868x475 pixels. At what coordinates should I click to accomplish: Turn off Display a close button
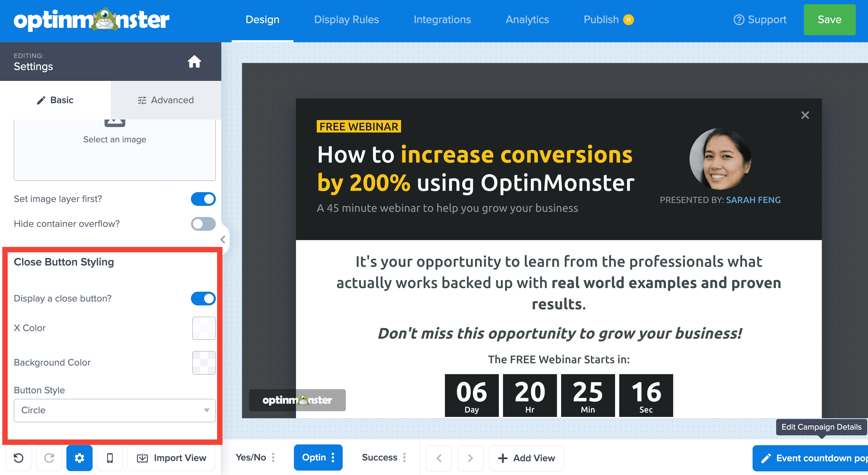(203, 298)
